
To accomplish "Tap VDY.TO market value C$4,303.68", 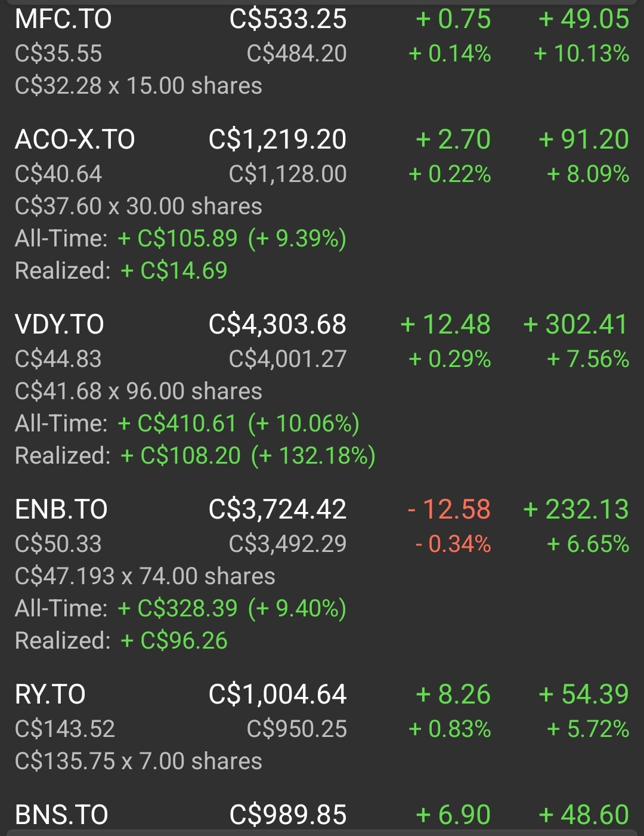I will [x=277, y=325].
